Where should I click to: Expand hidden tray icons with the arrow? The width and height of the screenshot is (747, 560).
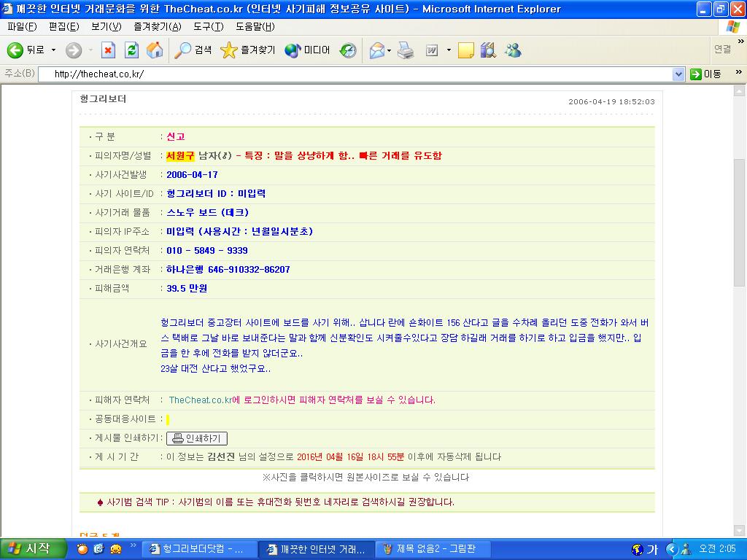pos(671,550)
